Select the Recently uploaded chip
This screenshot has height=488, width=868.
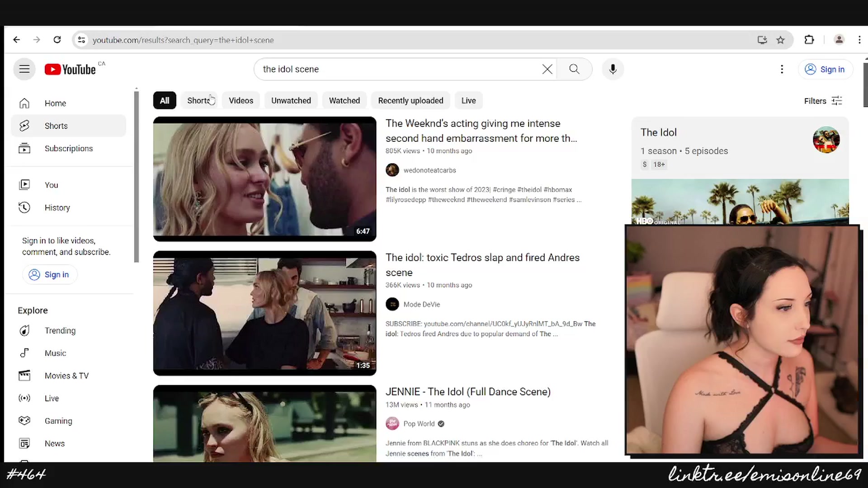(410, 100)
